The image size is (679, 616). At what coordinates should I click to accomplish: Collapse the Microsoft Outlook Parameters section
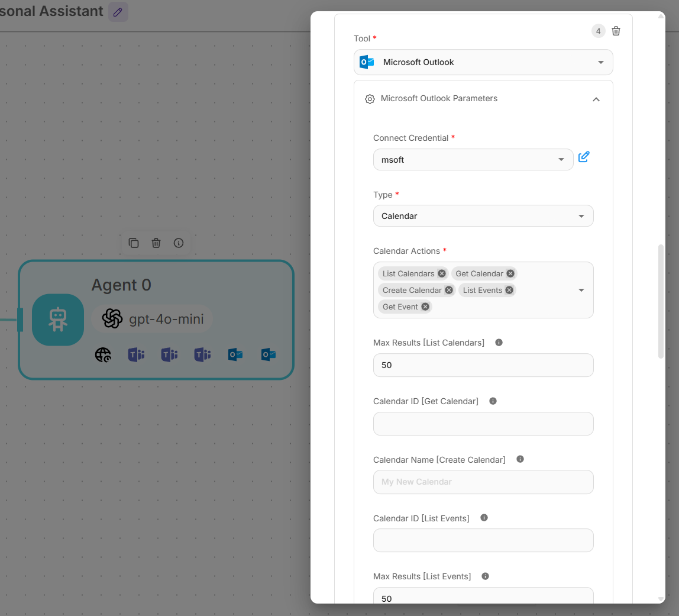pos(596,99)
